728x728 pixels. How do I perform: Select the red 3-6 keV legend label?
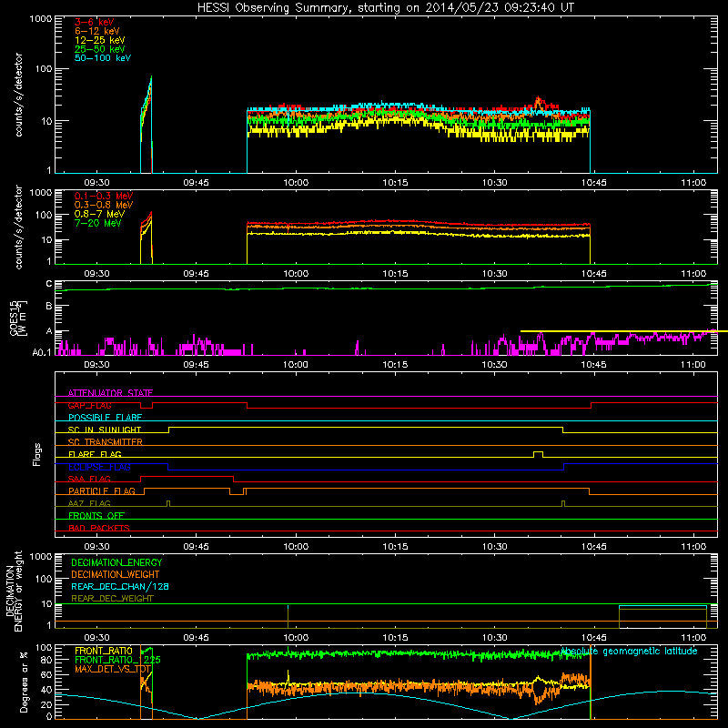[x=94, y=22]
